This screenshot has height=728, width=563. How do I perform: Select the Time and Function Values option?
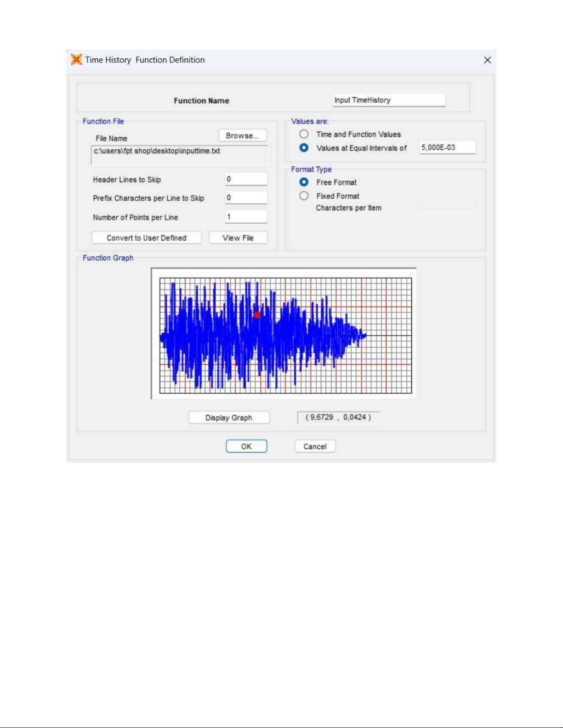coord(304,134)
